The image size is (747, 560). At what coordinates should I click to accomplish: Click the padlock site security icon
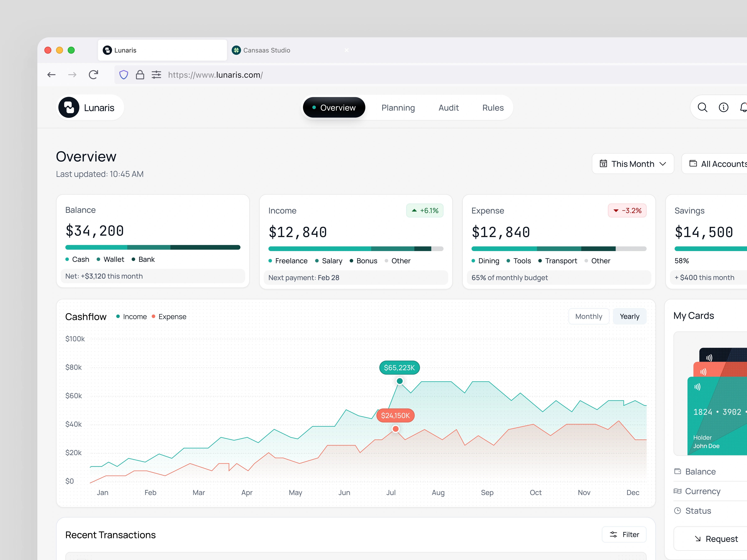pyautogui.click(x=140, y=75)
